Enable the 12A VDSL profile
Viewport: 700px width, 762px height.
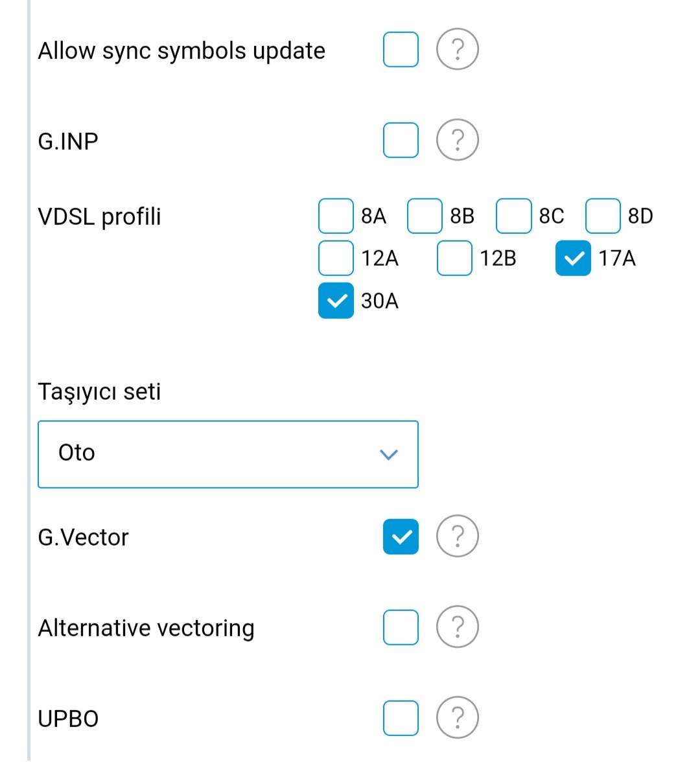click(x=336, y=258)
